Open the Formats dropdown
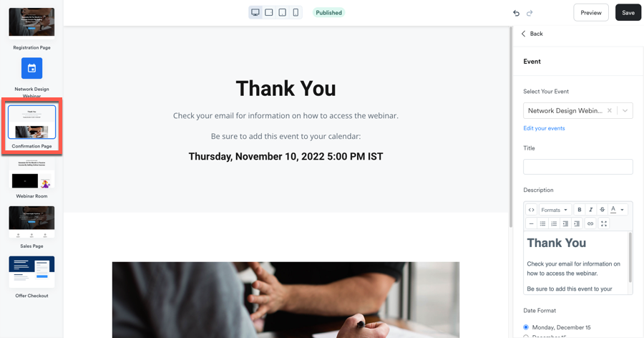The image size is (644, 338). tap(554, 210)
